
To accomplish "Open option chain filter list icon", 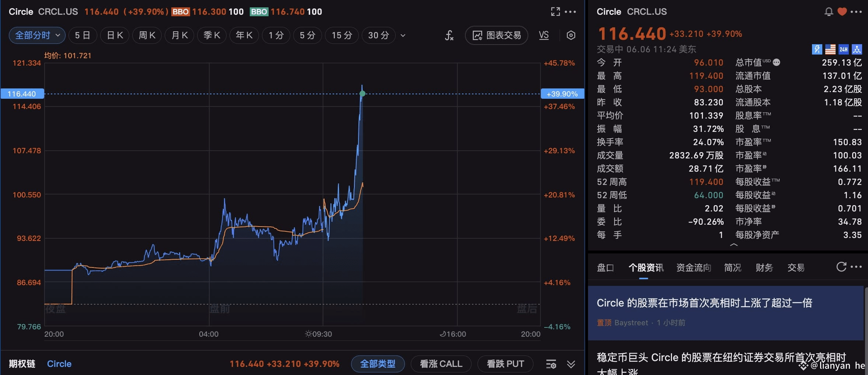I will [551, 364].
